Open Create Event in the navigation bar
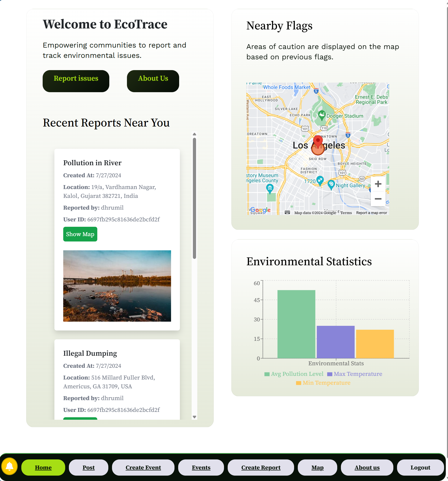 143,468
